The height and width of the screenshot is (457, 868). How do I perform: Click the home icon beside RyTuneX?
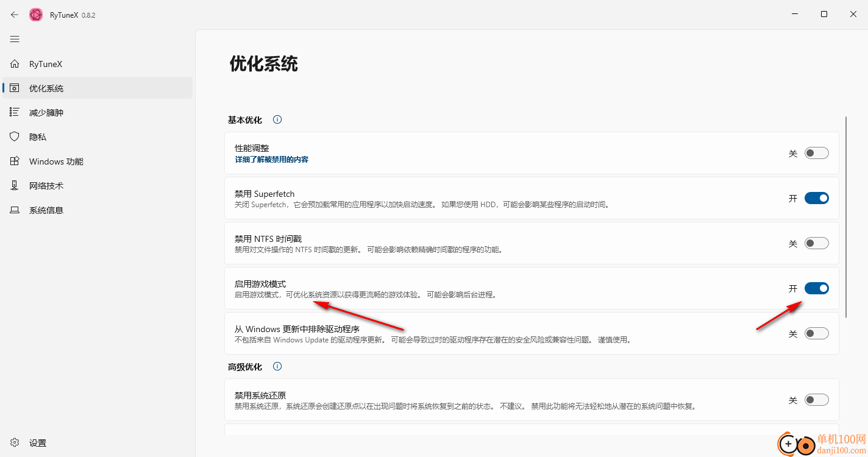click(15, 64)
